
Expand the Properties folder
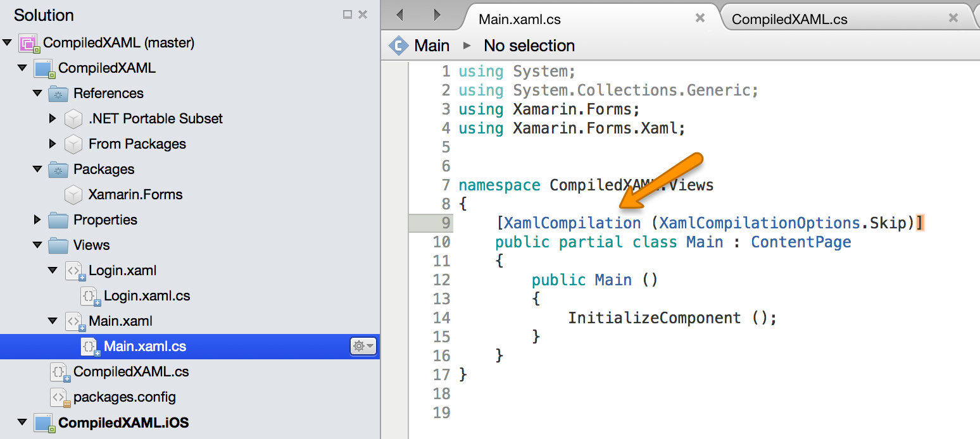[x=37, y=219]
